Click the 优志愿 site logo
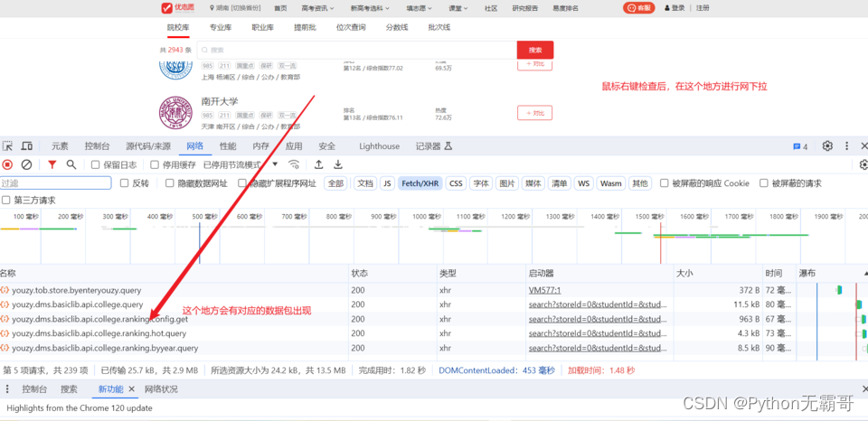Image resolution: width=868 pixels, height=421 pixels. coord(178,8)
